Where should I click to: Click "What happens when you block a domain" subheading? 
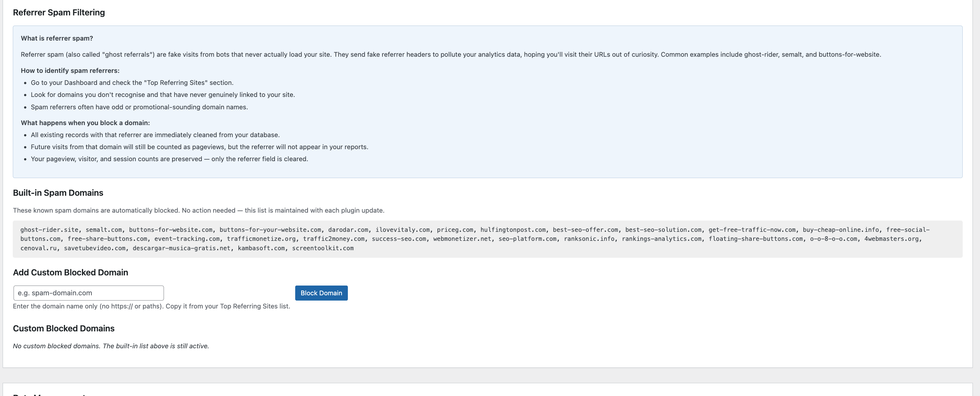[85, 123]
